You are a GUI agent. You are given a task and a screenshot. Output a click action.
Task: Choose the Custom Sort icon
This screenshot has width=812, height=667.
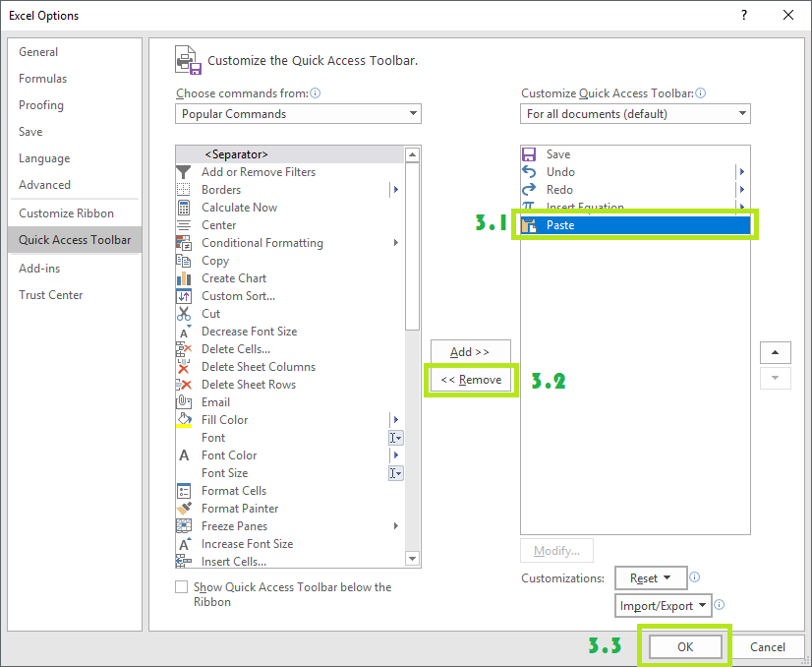[183, 296]
